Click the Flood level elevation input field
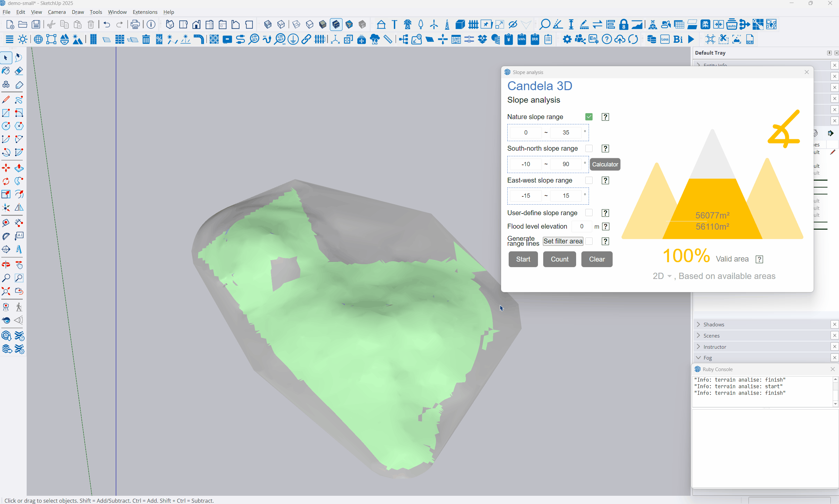Viewport: 839px width, 504px height. click(x=581, y=226)
